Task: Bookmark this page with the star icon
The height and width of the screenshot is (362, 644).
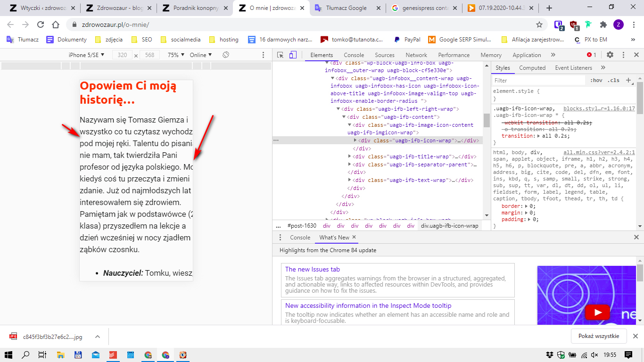Action: point(539,25)
